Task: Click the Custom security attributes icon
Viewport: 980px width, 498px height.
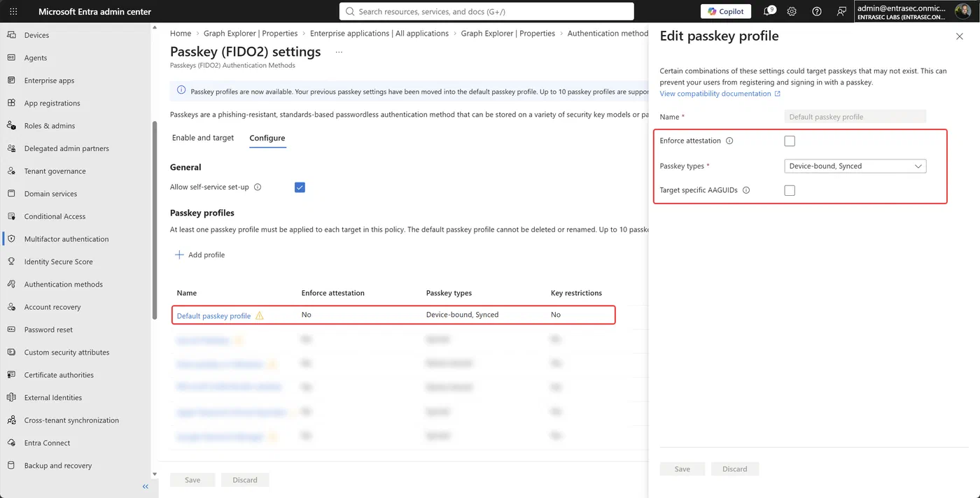Action: pyautogui.click(x=11, y=352)
